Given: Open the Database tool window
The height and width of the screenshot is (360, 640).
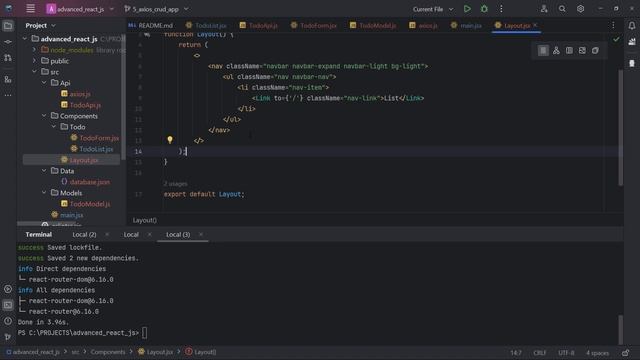Looking at the screenshot, I should [631, 63].
